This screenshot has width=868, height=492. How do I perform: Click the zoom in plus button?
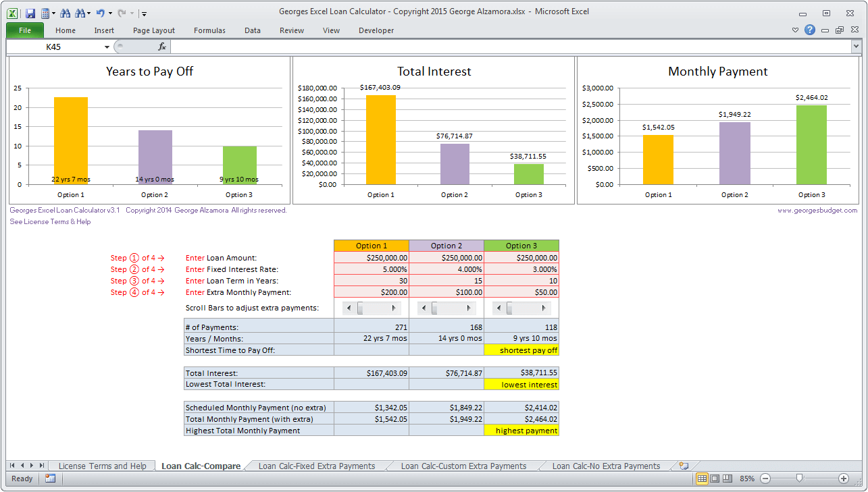[x=844, y=479]
